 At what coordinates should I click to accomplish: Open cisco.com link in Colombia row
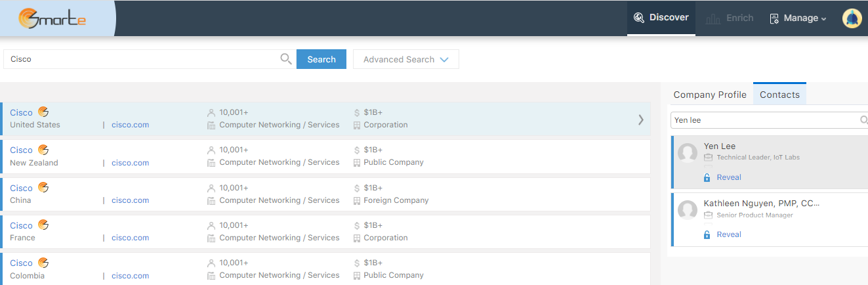click(130, 276)
